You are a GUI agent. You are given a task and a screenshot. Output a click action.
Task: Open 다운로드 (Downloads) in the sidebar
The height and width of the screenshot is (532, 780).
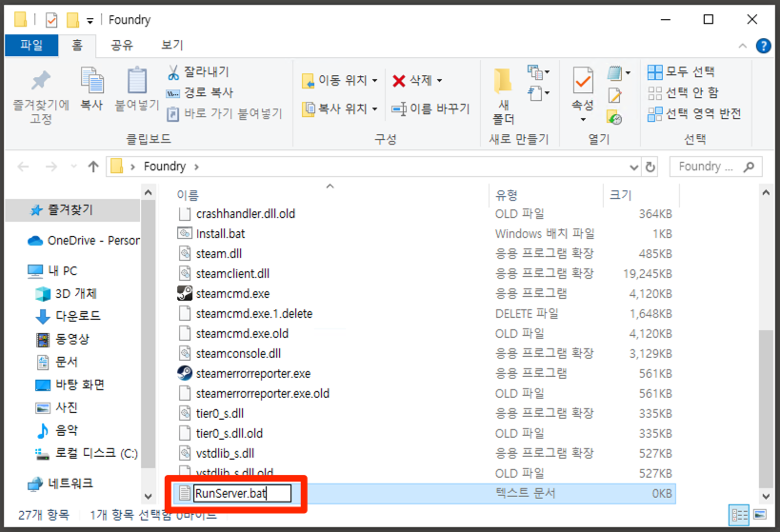68,316
